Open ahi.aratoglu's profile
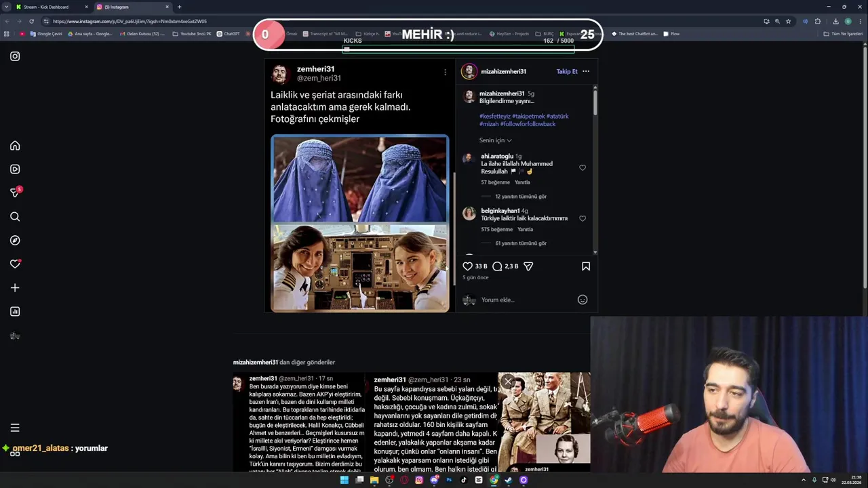 click(x=497, y=157)
